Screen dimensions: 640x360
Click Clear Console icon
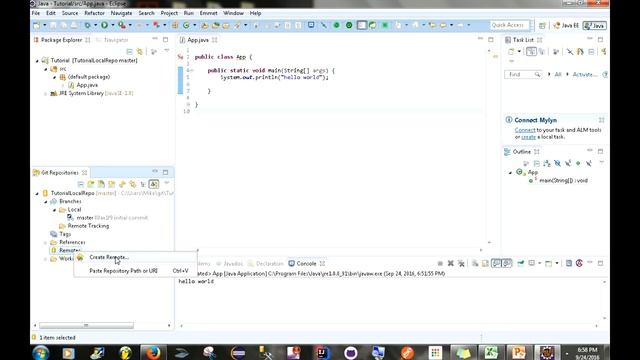pos(475,264)
